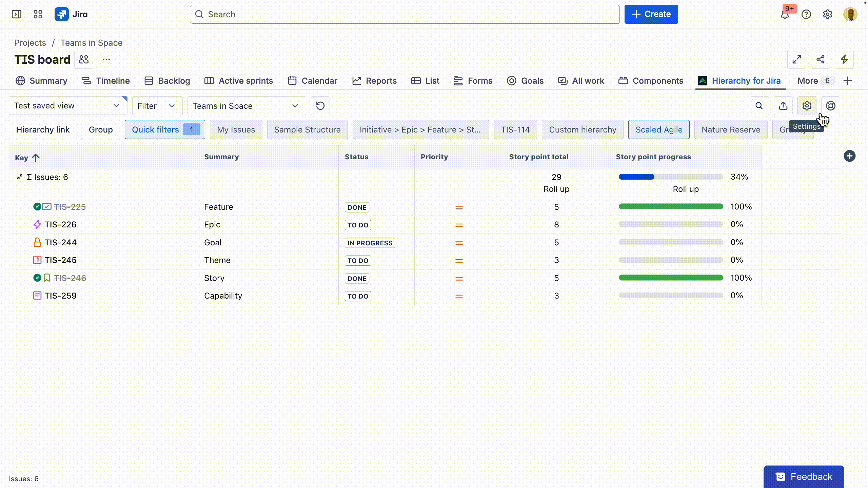Open the Teams in Space breadcrumb link

92,43
